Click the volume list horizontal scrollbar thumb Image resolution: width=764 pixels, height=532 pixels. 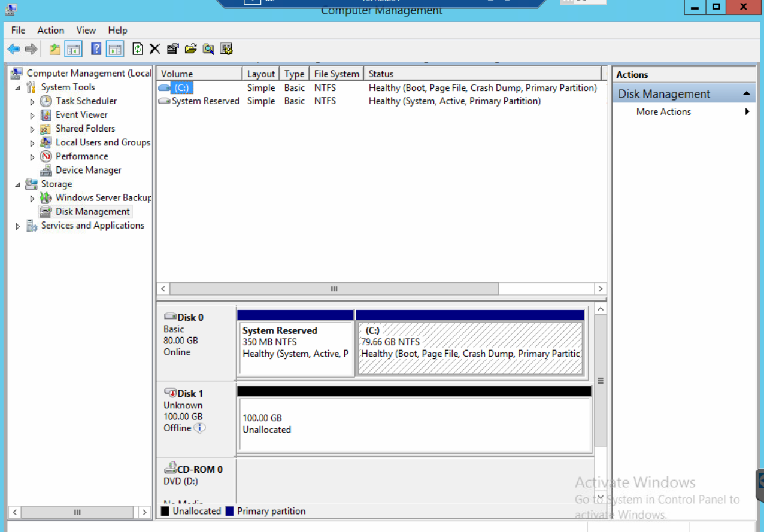(x=334, y=288)
